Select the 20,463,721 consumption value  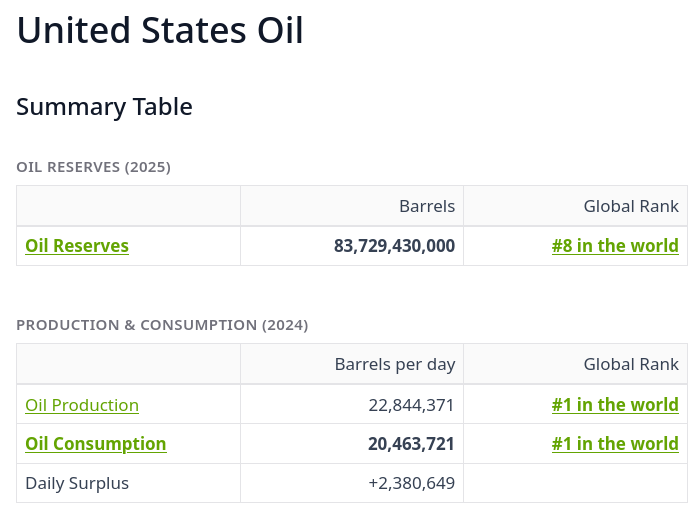click(412, 444)
